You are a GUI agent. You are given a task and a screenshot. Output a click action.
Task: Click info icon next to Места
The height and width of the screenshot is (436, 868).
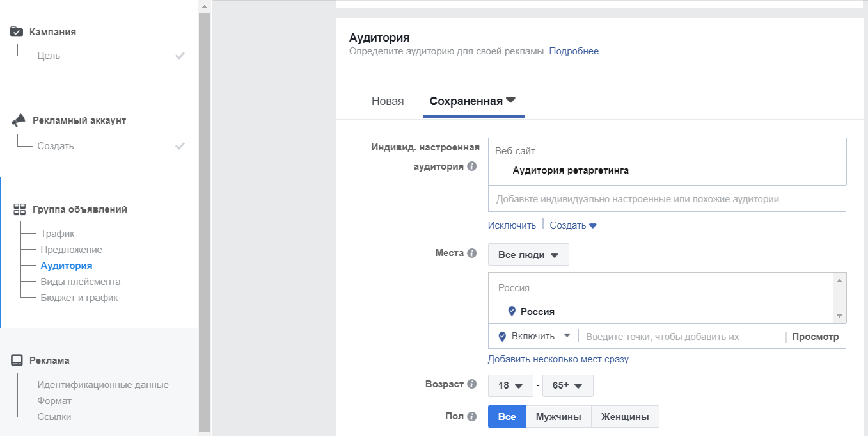coord(472,253)
